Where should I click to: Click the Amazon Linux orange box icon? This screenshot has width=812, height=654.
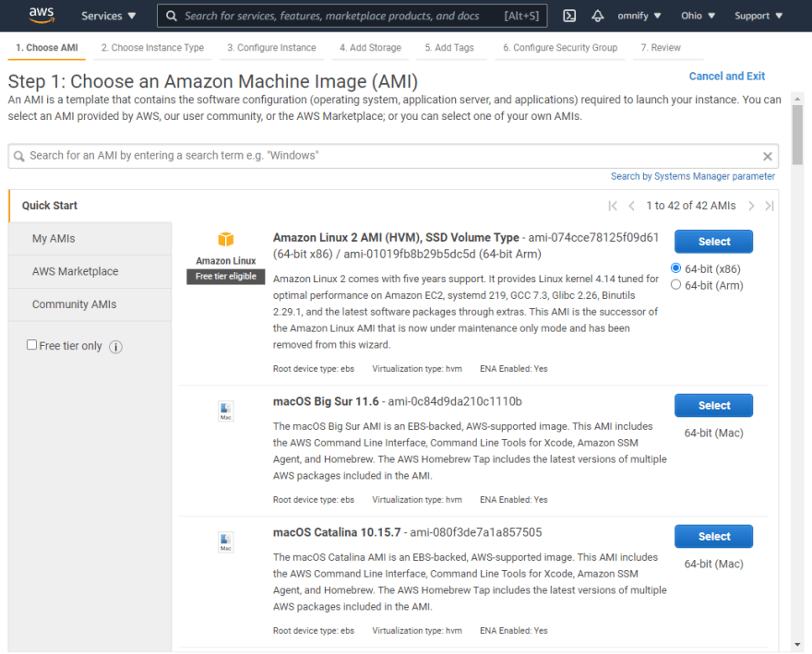(226, 239)
